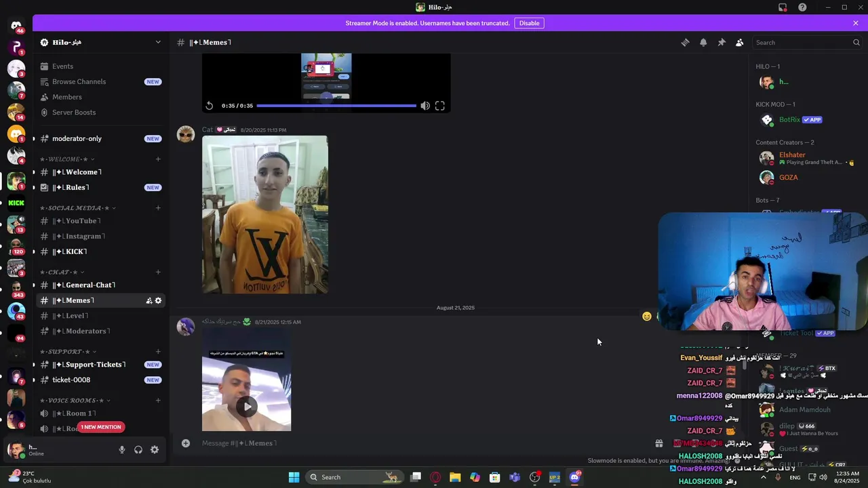Collapse the SOCIAL MEDIA category

(77, 208)
